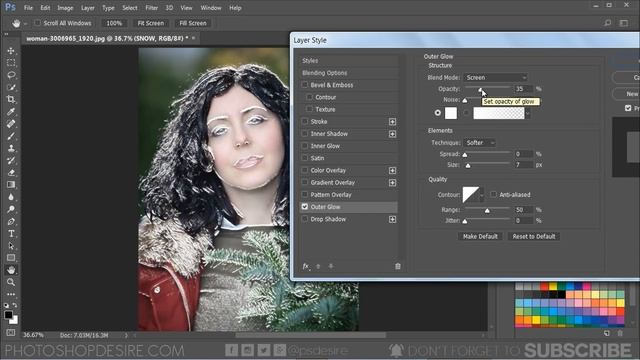Click the fx add style icon
Screen dimensions: 640x360
(x=306, y=267)
